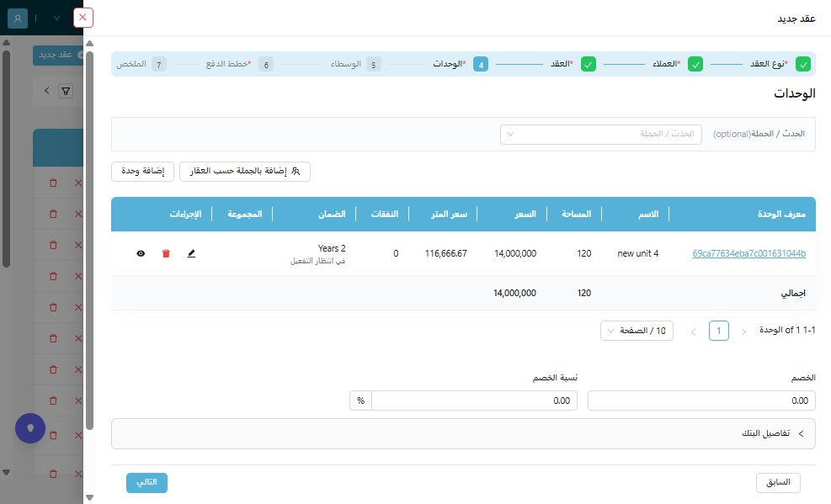This screenshot has height=504, width=831.
Task: Click the new unit 4 name cell
Action: (637, 253)
